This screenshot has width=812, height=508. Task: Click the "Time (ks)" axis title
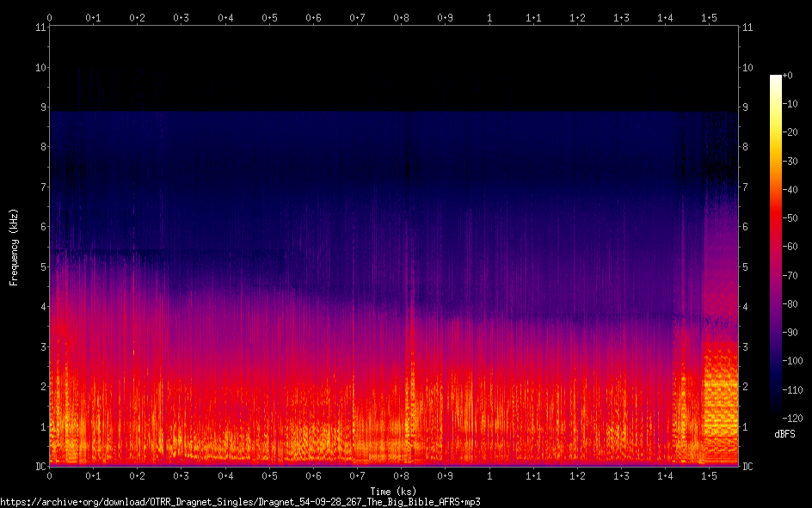pyautogui.click(x=392, y=492)
